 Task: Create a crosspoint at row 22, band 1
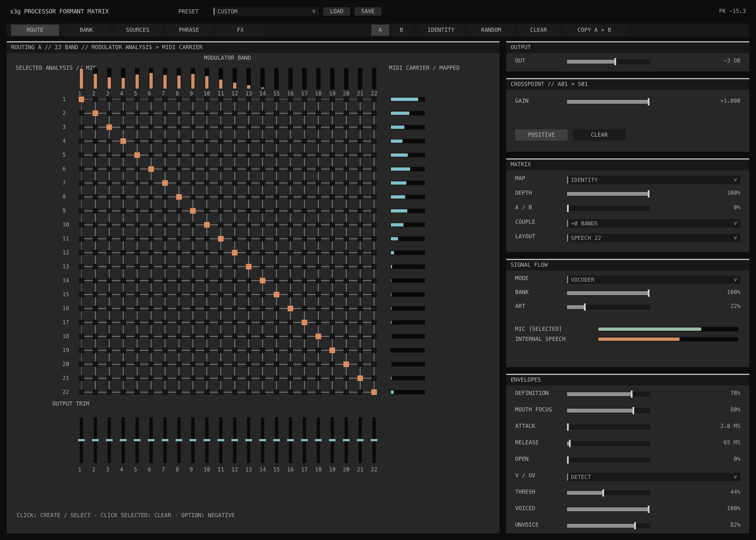click(x=81, y=392)
